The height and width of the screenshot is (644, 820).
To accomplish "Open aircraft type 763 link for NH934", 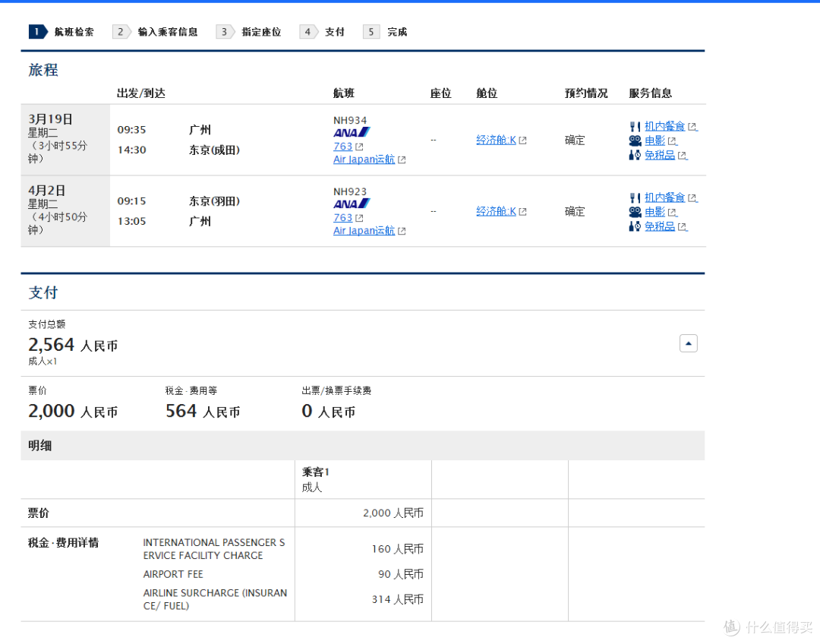I will (343, 147).
